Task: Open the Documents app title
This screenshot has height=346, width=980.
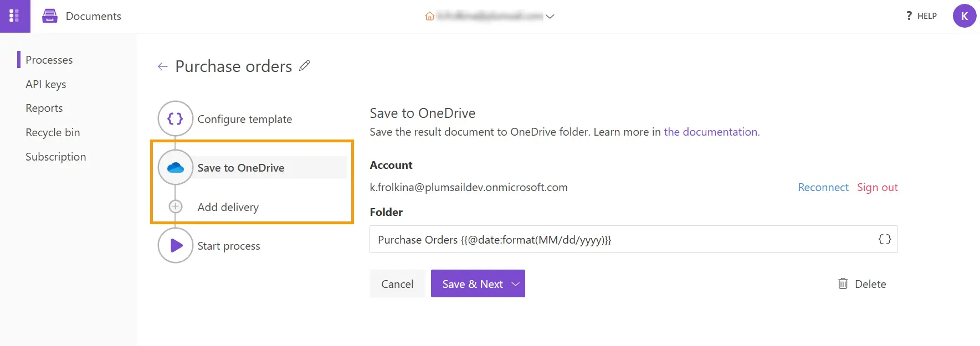Action: 93,16
